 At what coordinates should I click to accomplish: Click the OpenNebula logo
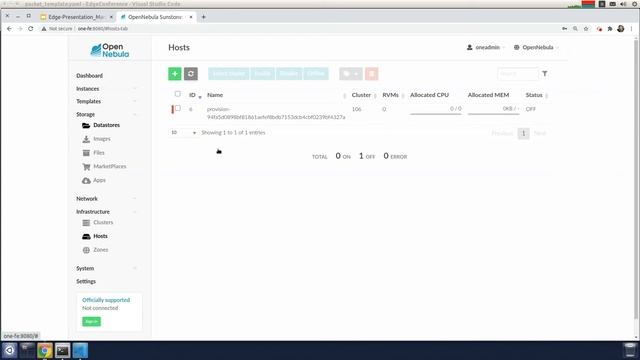coord(109,50)
